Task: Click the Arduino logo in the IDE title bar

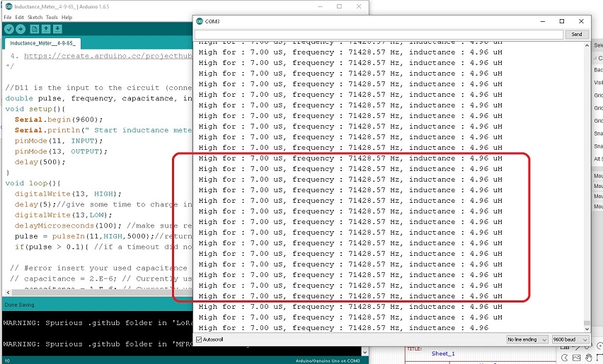Action: (8, 6)
